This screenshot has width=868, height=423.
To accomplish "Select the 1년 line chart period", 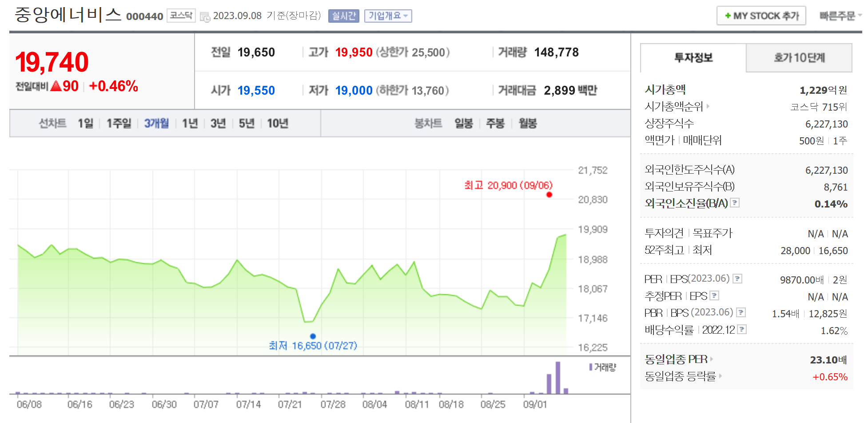I will 190,123.
